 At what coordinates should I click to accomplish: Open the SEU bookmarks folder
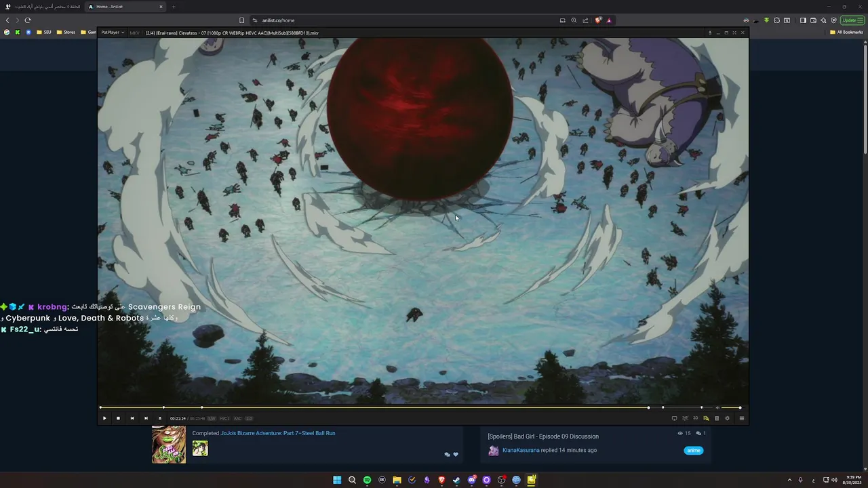click(43, 32)
